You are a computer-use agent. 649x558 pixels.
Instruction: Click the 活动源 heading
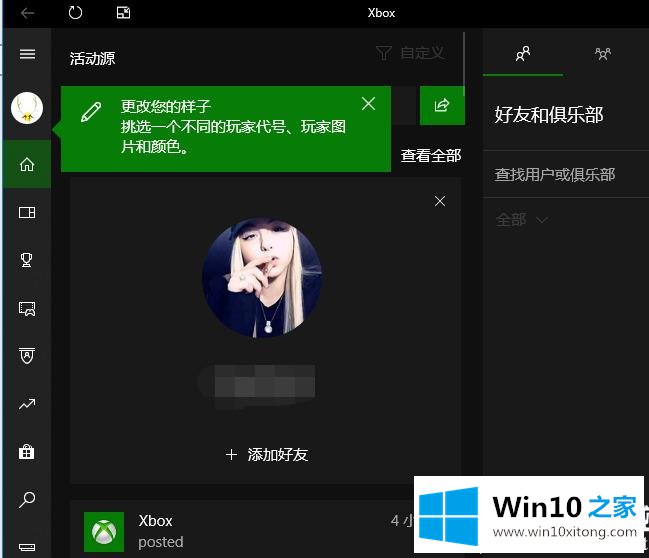pos(92,58)
